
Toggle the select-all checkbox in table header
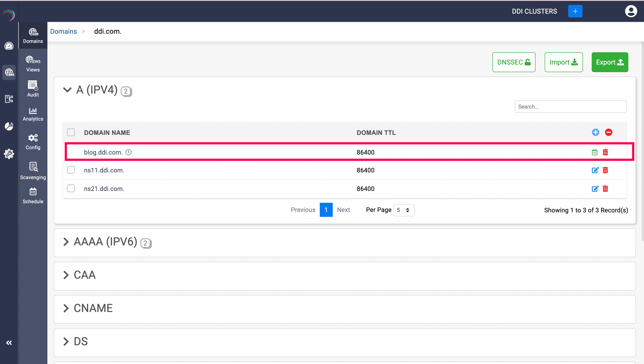click(x=71, y=132)
